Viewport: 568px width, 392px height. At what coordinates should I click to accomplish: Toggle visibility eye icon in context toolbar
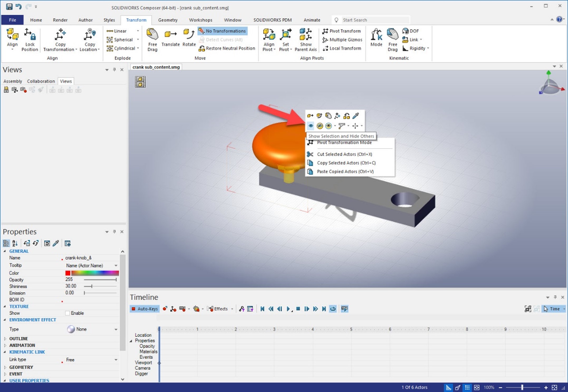pos(310,126)
